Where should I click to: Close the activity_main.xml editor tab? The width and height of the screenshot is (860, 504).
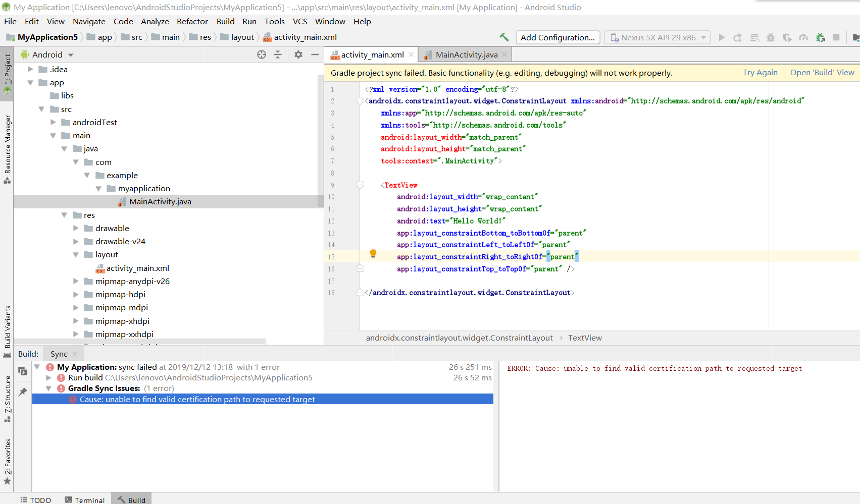[411, 54]
